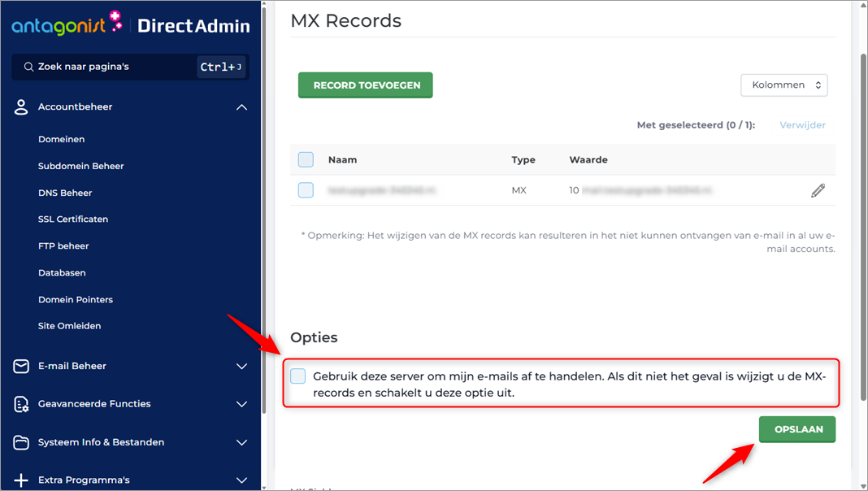Expand the Systeem Info & Bestanden section
This screenshot has height=491, width=868.
tap(242, 442)
